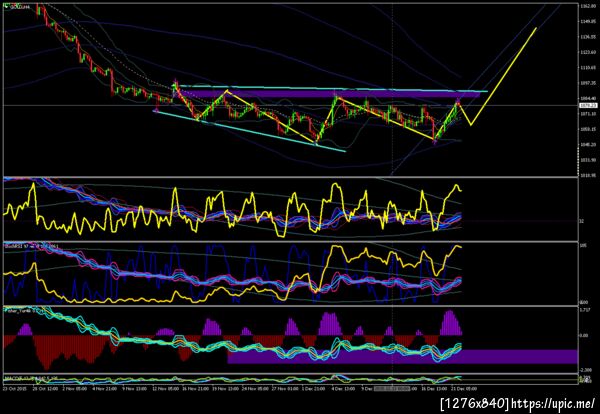Image resolution: width=600 pixels, height=414 pixels.
Task: Click the 0.00 level label in Fisher window
Action: 584,336
